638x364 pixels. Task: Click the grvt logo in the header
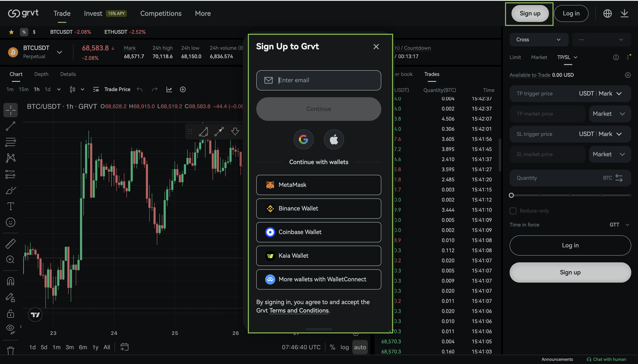pyautogui.click(x=23, y=13)
